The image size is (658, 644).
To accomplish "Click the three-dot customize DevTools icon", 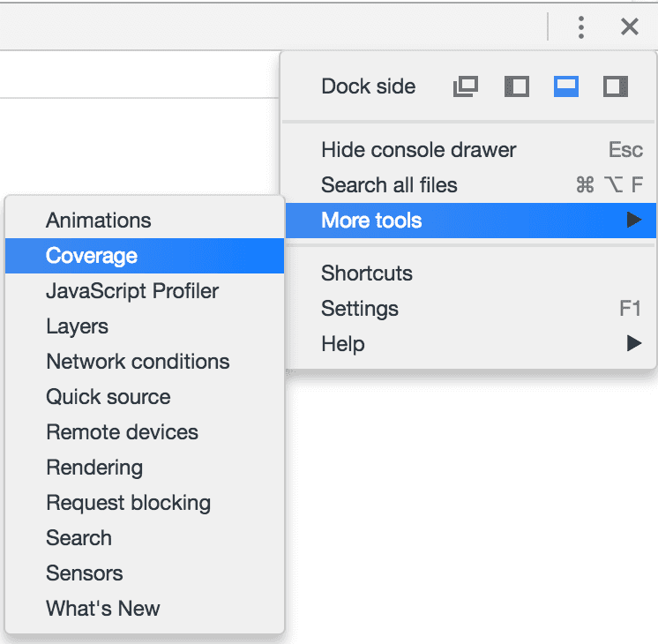I will (x=580, y=27).
